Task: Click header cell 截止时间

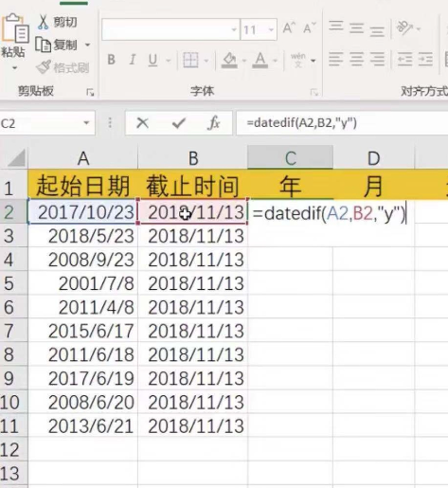Action: [x=193, y=186]
